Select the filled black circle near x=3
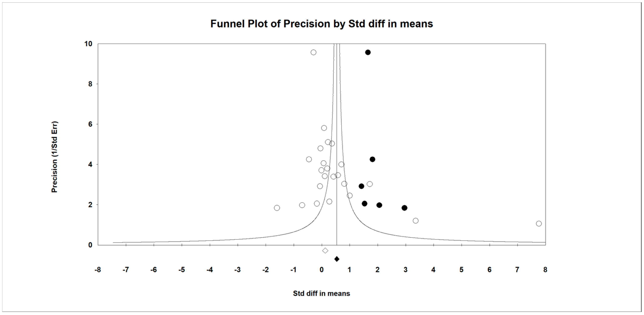 click(404, 208)
